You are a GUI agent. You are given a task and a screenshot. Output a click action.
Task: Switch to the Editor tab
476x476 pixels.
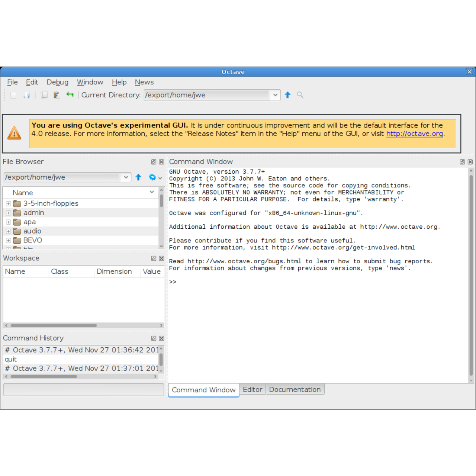[x=252, y=389]
